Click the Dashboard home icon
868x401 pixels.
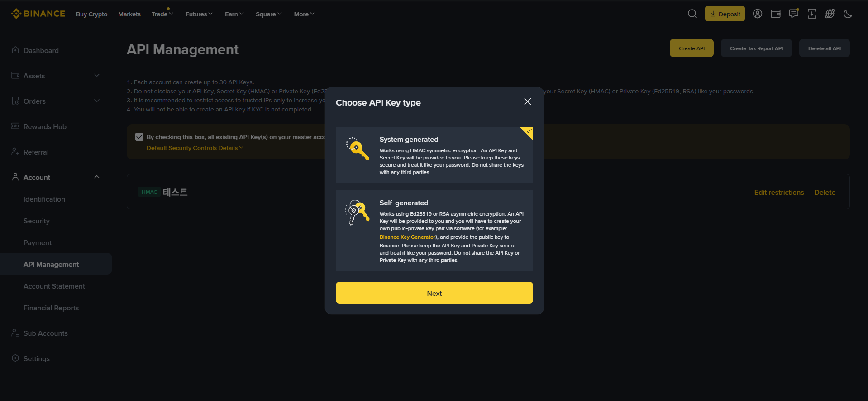click(15, 50)
